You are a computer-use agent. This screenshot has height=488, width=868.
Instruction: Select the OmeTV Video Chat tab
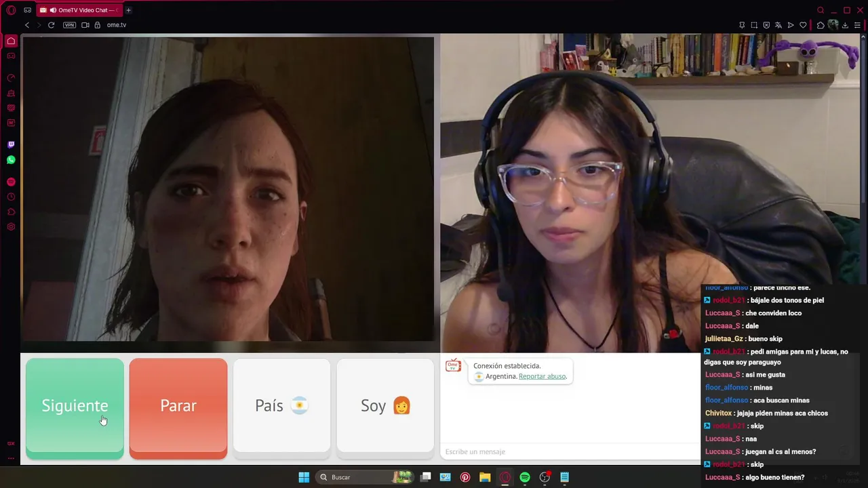point(80,10)
